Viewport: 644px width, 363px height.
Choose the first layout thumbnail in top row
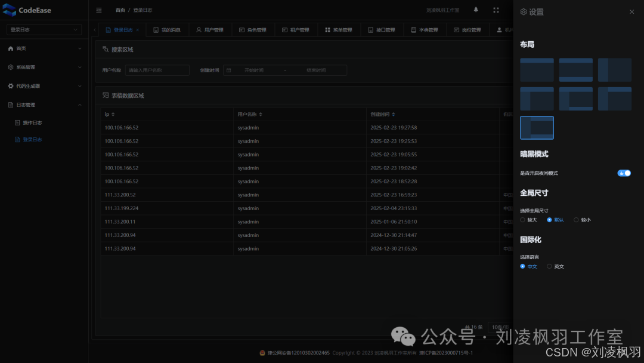[x=537, y=70]
